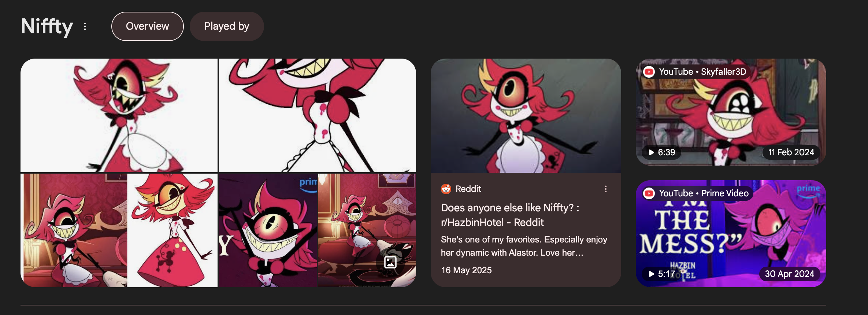Select the Overview tab
Image resolution: width=868 pixels, height=315 pixels.
148,26
